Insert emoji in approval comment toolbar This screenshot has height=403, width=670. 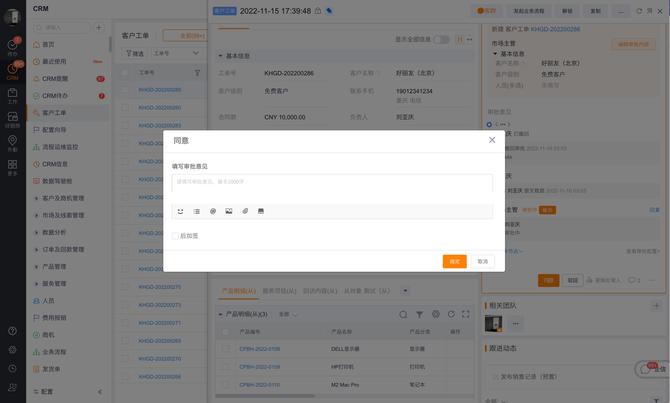pos(180,211)
